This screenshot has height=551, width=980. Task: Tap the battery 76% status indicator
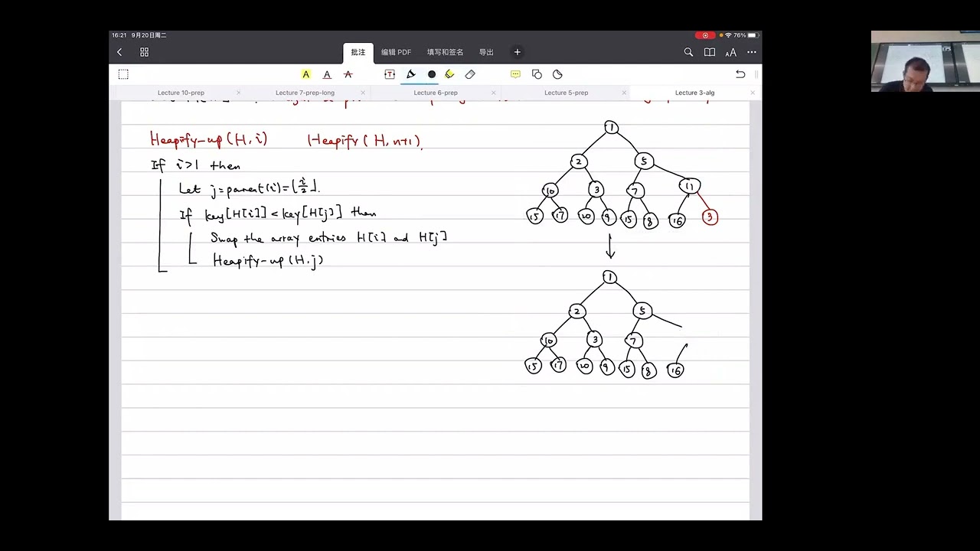click(x=745, y=35)
